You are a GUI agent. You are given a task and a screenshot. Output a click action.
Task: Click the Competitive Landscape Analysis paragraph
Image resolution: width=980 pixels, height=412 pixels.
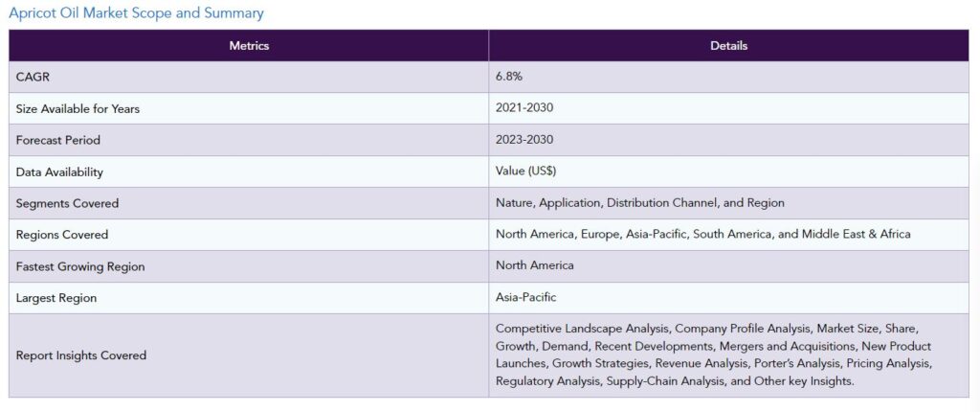point(714,355)
